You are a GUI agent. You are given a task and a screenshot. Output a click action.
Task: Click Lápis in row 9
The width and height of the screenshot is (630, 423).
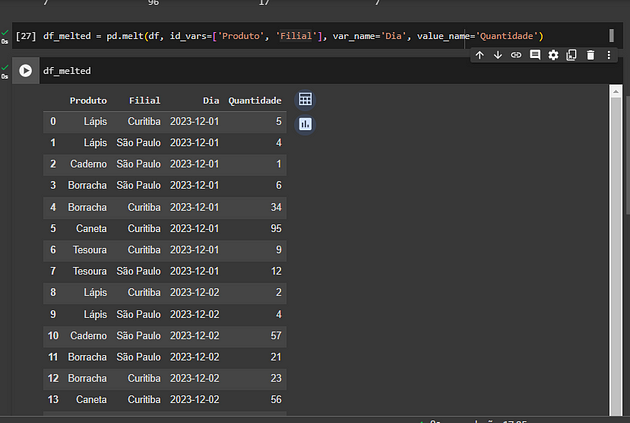point(95,315)
